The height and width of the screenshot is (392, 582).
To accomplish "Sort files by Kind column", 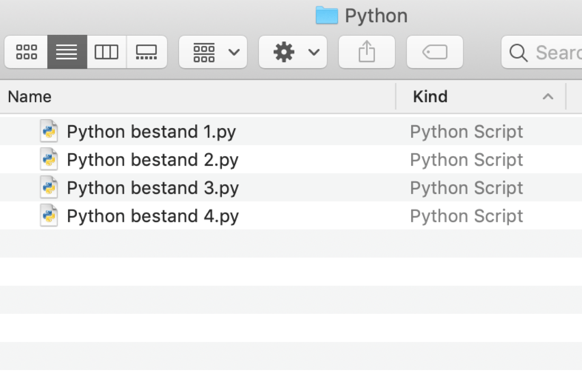I will click(x=430, y=96).
